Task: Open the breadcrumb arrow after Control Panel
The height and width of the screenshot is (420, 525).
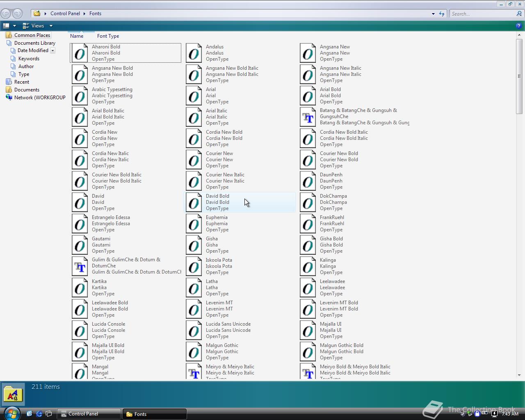Action: point(84,14)
